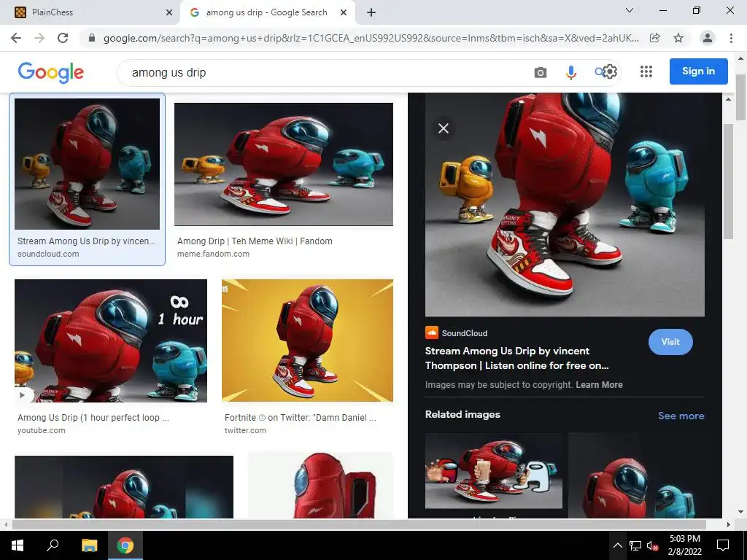
Task: Click the Chrome taskbar icon
Action: click(x=125, y=545)
